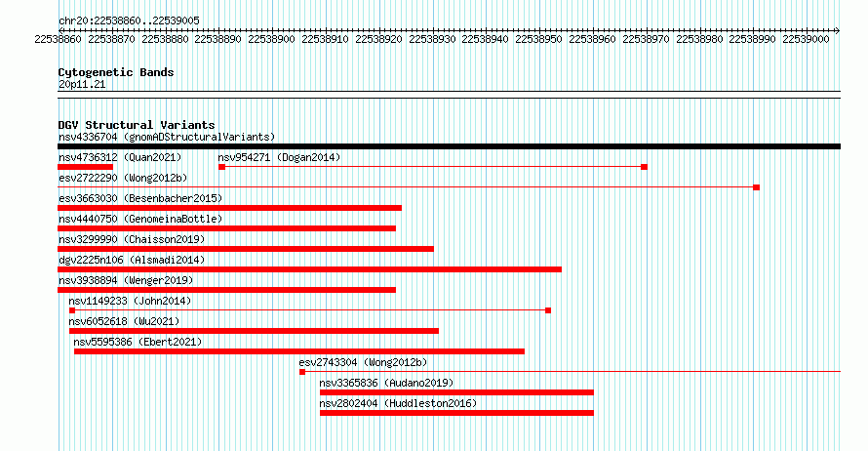Open nsv5595386 (Ebert2021) label

click(138, 342)
